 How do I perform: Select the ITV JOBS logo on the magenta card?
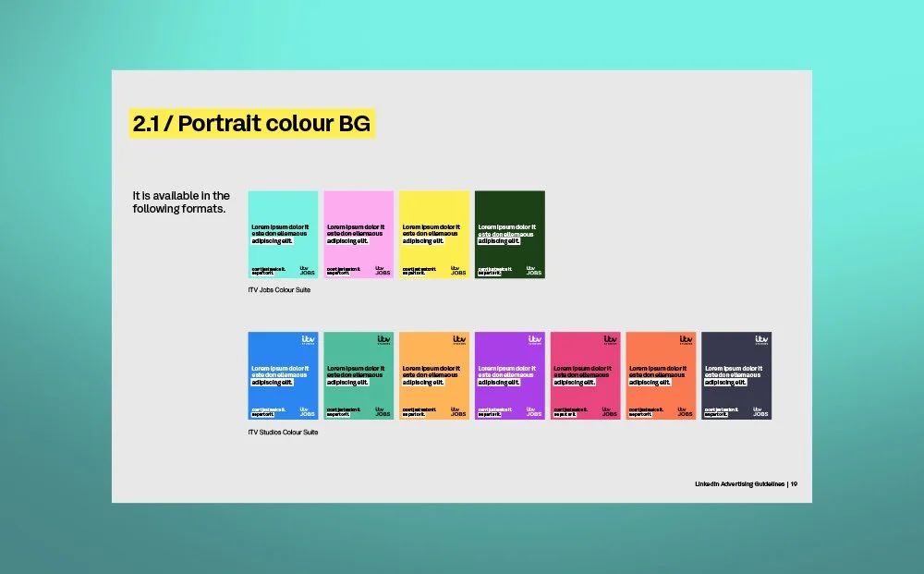pos(610,413)
